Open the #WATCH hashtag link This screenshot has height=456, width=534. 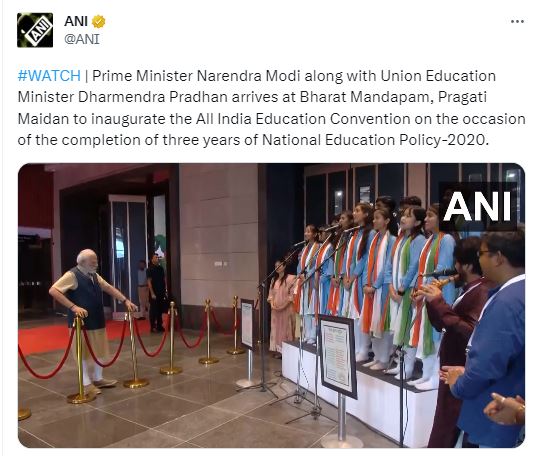pyautogui.click(x=49, y=76)
